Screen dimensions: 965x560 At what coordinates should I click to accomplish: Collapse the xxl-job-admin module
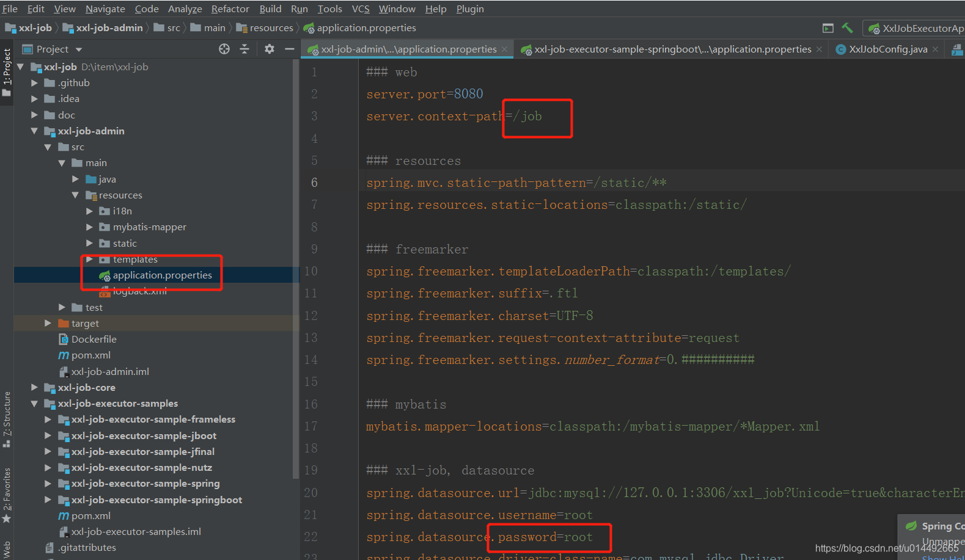(34, 131)
